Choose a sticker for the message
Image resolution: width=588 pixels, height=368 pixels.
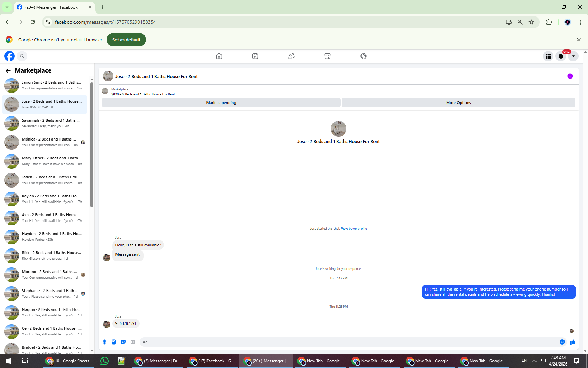pyautogui.click(x=123, y=342)
